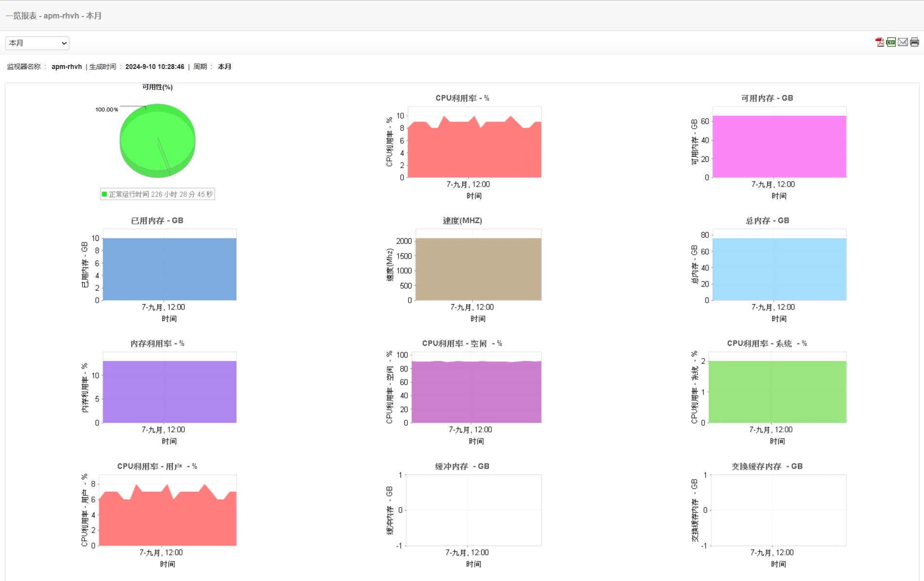Click the CPU利用率 - 用户 chart area
Viewport: 924px width, 581px height.
click(x=168, y=510)
